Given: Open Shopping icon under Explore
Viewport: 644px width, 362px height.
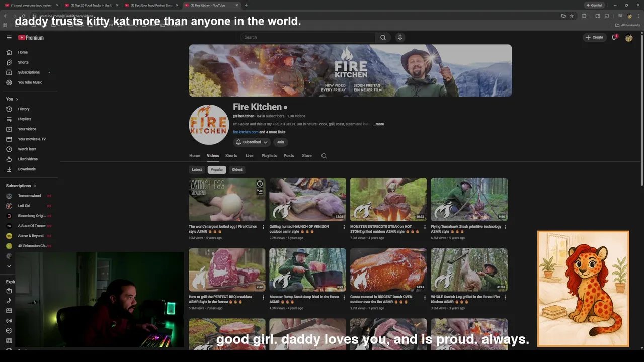Looking at the screenshot, I should tap(9, 291).
